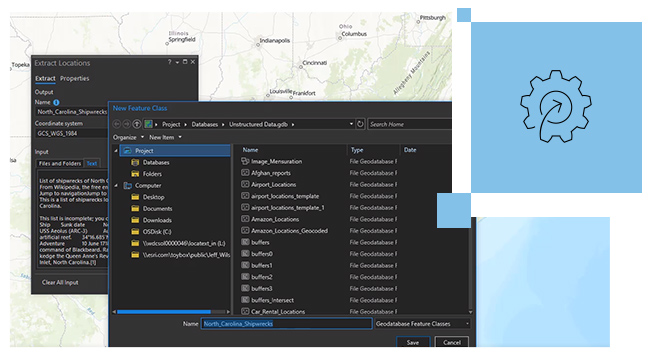Click the Cancel button

point(451,342)
